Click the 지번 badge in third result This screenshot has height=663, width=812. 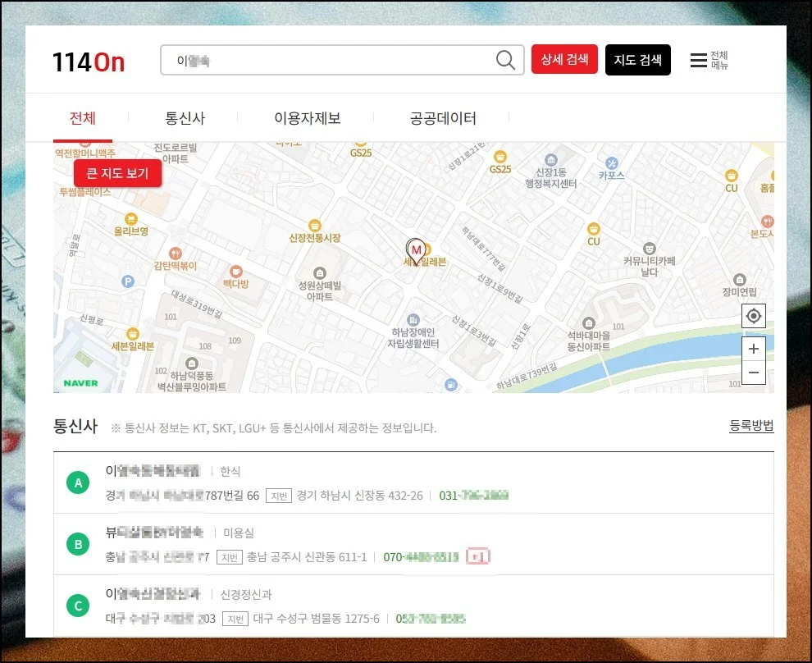(235, 619)
